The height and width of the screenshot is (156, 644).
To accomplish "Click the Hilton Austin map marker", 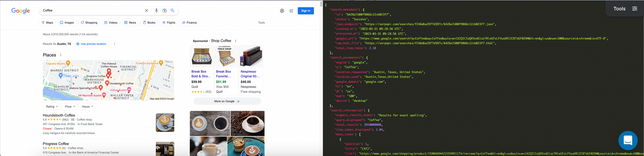I will 129,90.
